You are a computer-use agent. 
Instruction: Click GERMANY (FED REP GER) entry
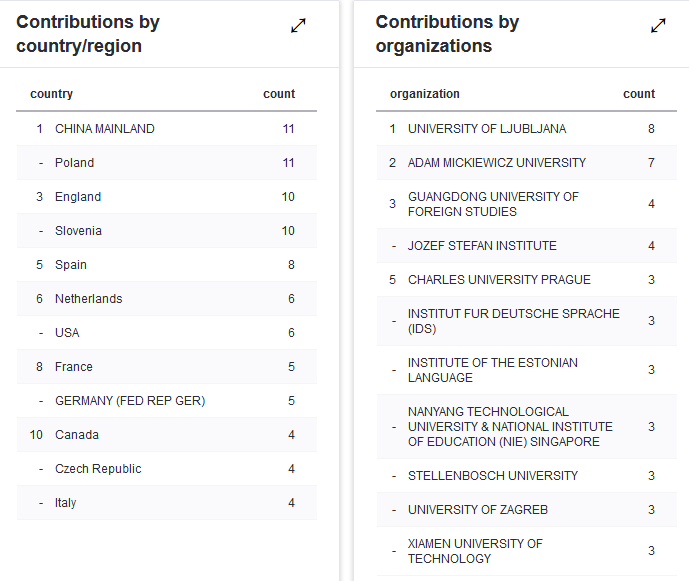click(x=130, y=401)
